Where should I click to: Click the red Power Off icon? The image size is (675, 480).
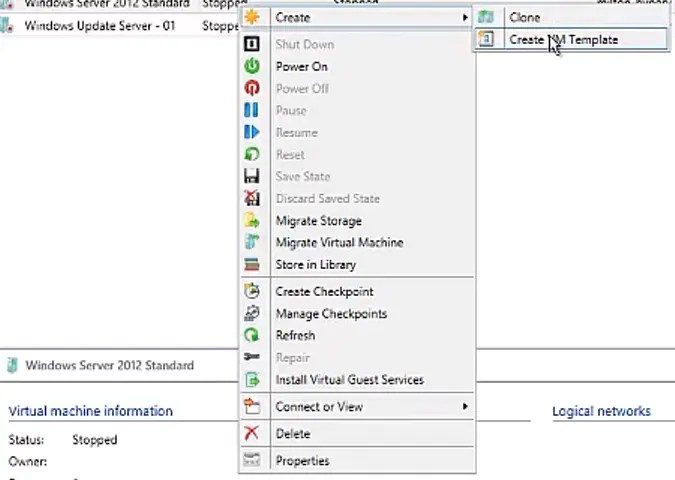(x=252, y=88)
